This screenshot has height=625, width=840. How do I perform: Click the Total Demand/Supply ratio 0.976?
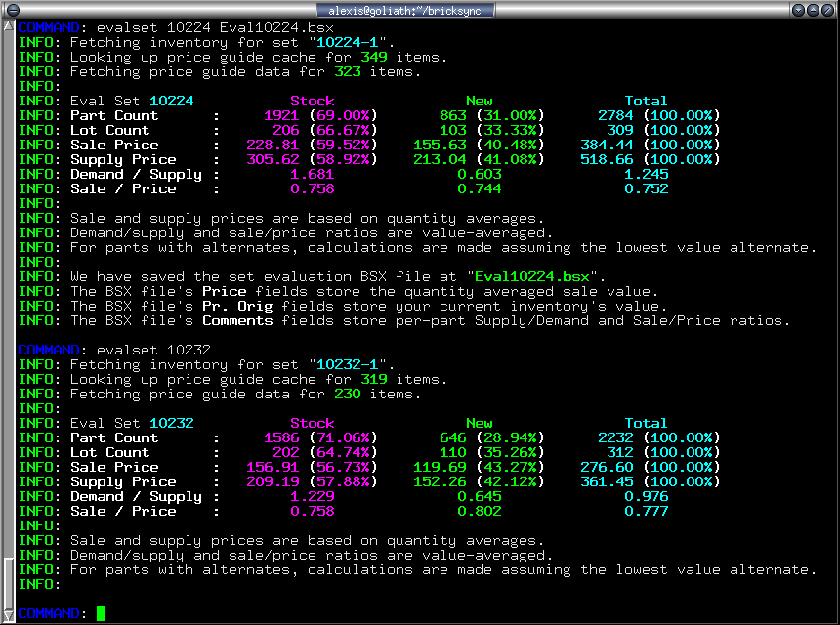pos(645,496)
